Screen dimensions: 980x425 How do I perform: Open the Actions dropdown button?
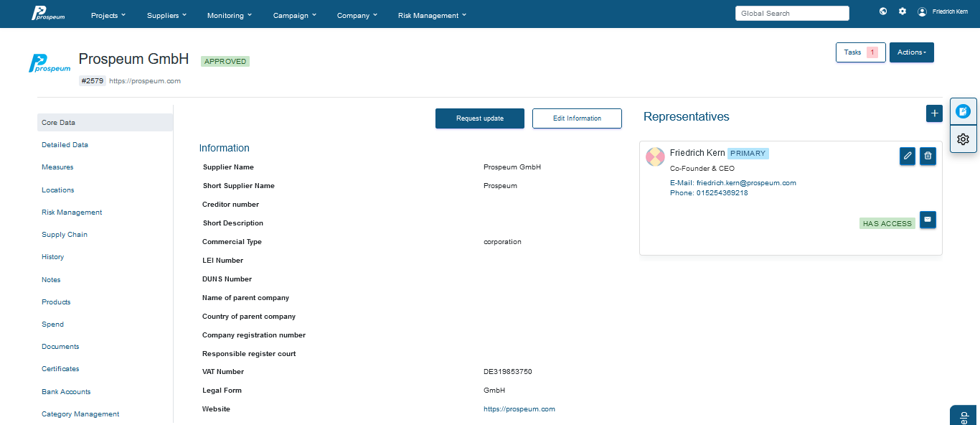click(x=912, y=52)
